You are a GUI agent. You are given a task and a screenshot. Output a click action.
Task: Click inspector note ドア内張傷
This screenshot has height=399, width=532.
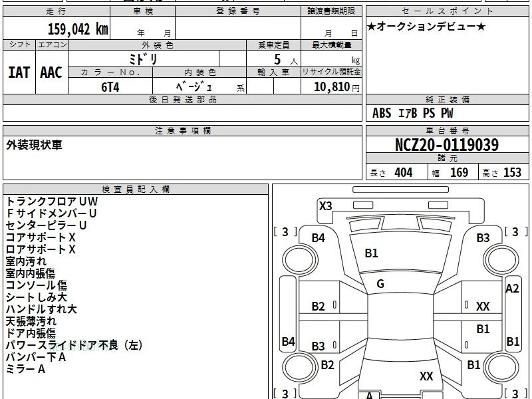31,333
